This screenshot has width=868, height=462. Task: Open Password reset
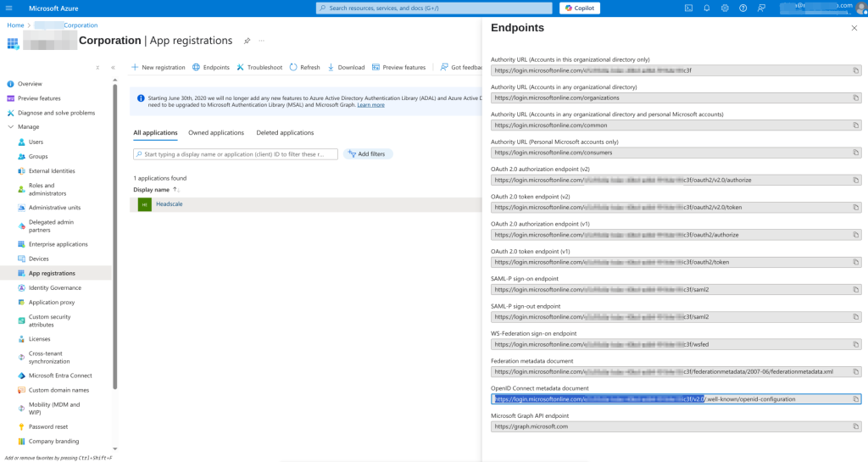[x=48, y=427]
